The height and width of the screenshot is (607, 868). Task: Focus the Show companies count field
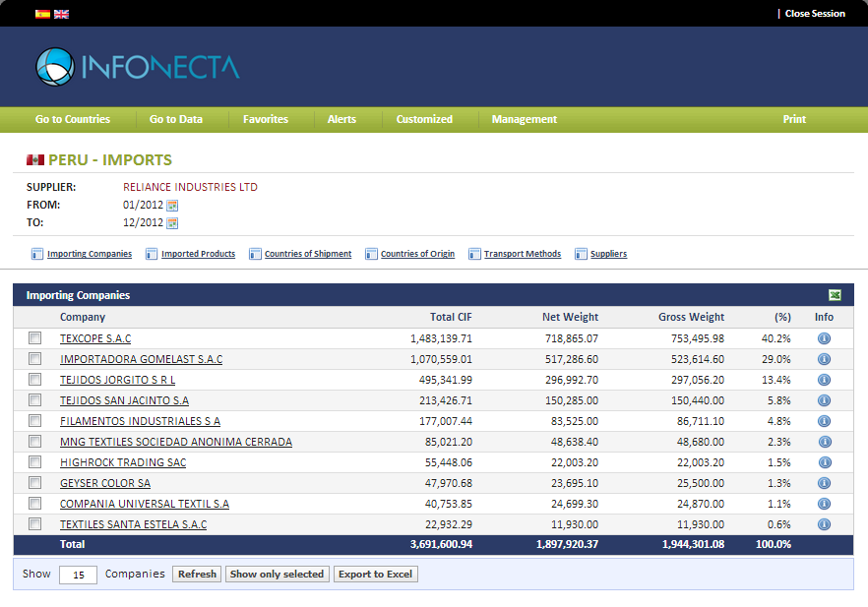(x=78, y=575)
